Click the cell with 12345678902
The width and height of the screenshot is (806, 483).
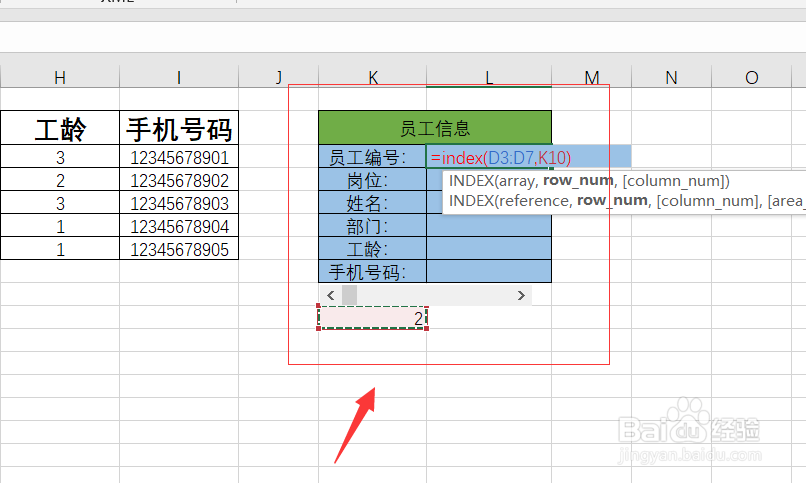[179, 179]
